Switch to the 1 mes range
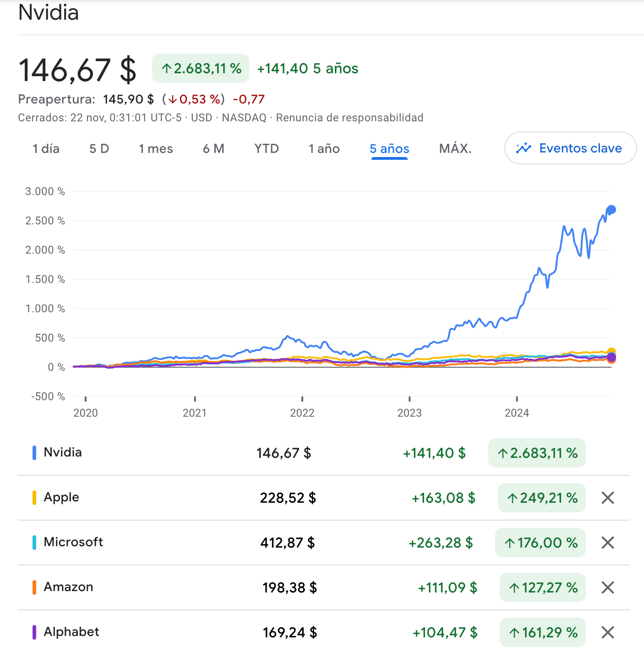644x652 pixels. (156, 149)
